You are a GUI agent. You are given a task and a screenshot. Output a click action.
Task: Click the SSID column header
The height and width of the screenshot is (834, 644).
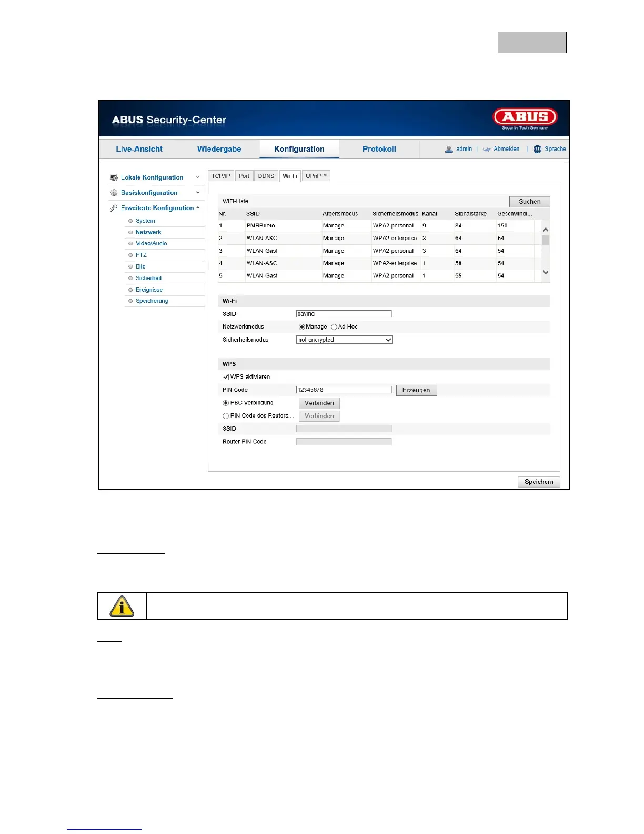coord(253,214)
